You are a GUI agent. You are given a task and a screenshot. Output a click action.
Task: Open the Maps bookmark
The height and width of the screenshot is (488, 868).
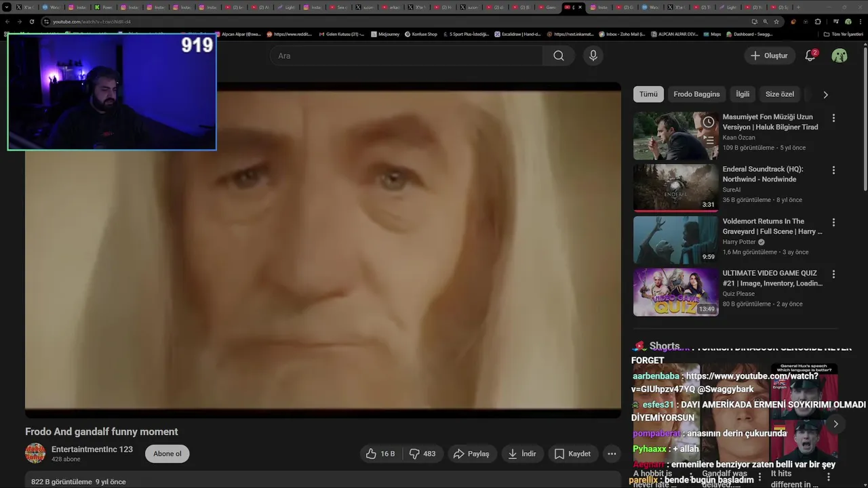tap(711, 34)
